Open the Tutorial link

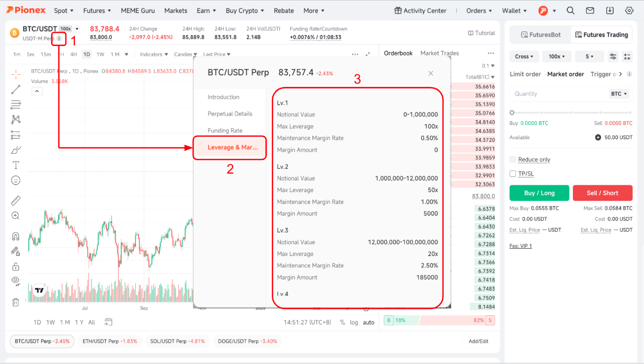pyautogui.click(x=481, y=33)
